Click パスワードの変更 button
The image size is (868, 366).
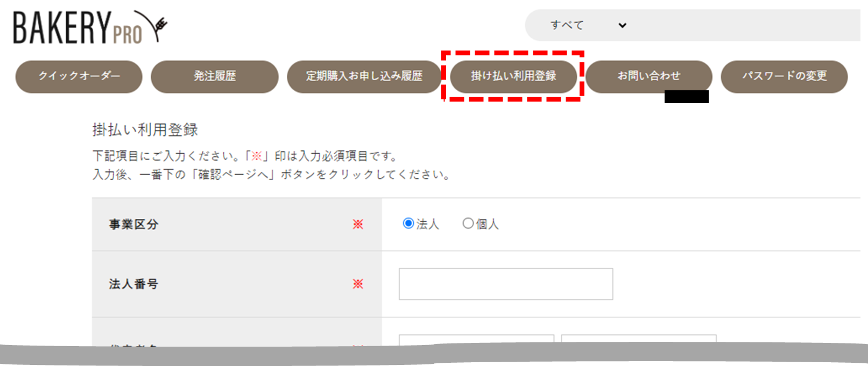784,76
